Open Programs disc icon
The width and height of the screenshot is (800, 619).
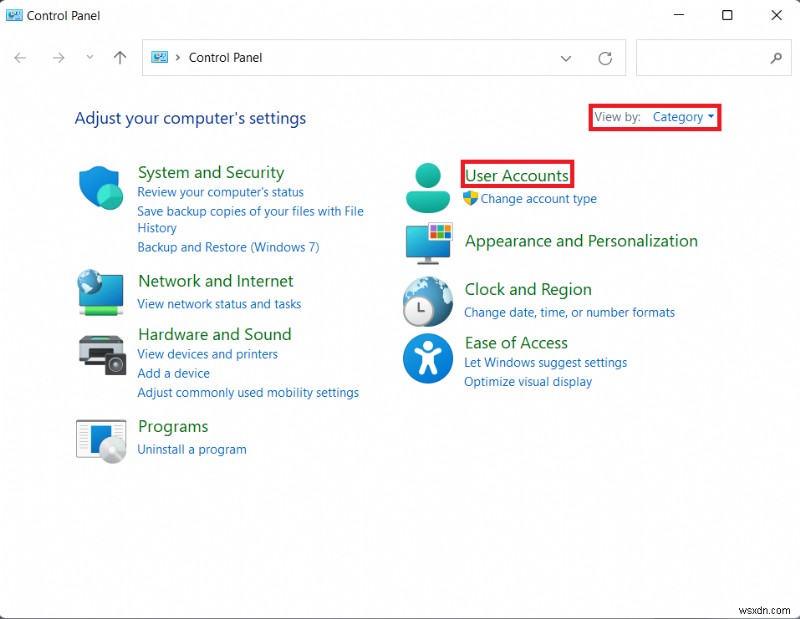[101, 441]
